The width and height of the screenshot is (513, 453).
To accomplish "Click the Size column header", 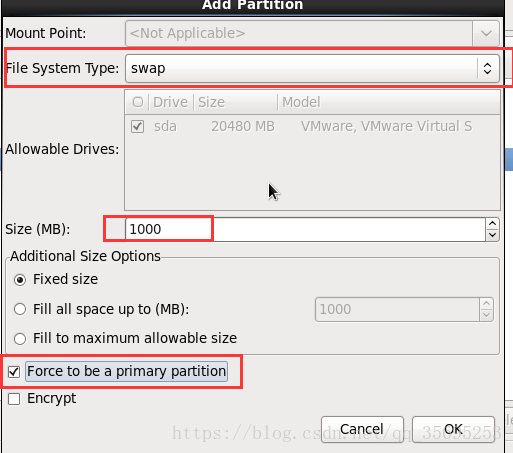I will click(235, 102).
